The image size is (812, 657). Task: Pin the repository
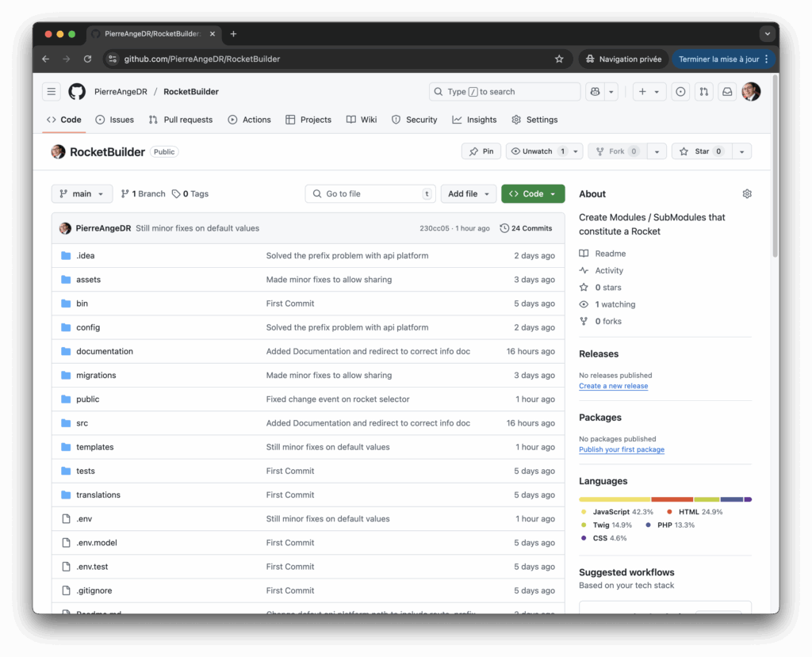(x=481, y=151)
